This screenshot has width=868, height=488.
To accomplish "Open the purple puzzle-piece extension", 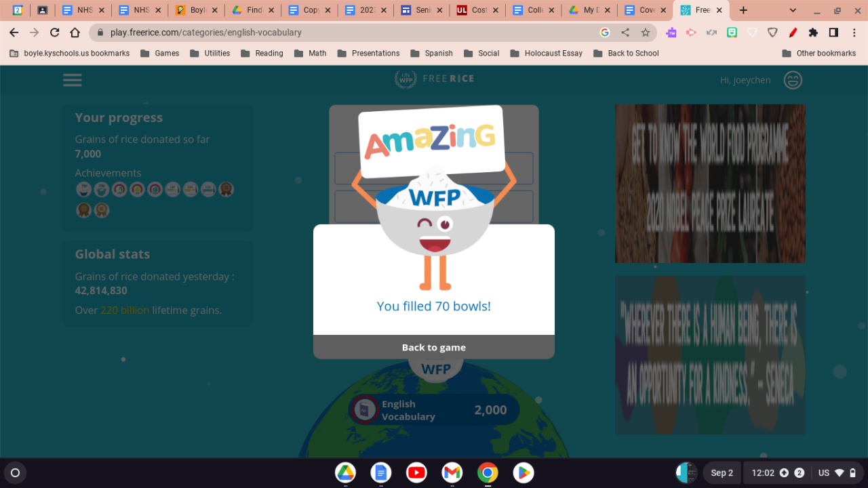I will click(671, 33).
